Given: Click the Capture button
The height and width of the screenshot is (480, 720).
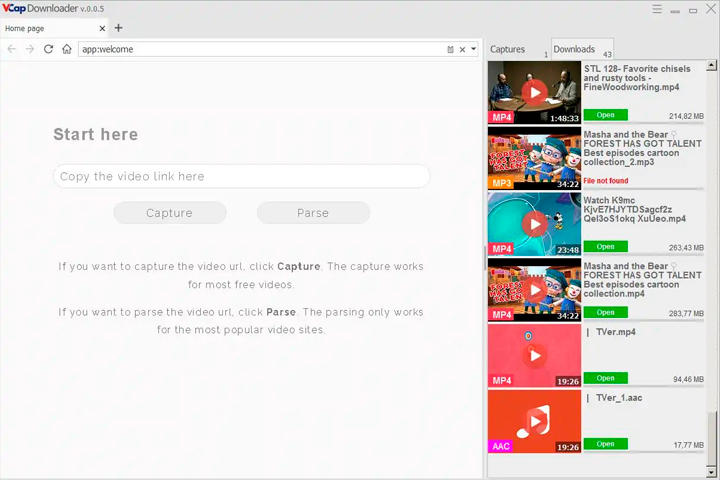Looking at the screenshot, I should [x=169, y=213].
